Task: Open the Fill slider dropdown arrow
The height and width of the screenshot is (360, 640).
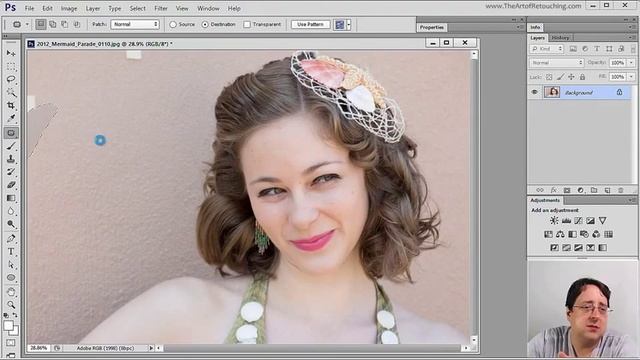Action: coord(631,77)
